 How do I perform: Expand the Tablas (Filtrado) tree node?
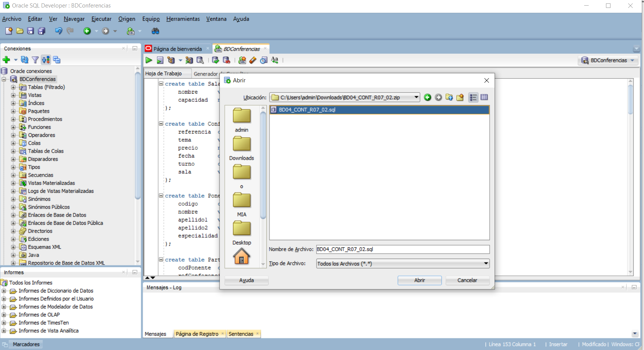pos(13,87)
